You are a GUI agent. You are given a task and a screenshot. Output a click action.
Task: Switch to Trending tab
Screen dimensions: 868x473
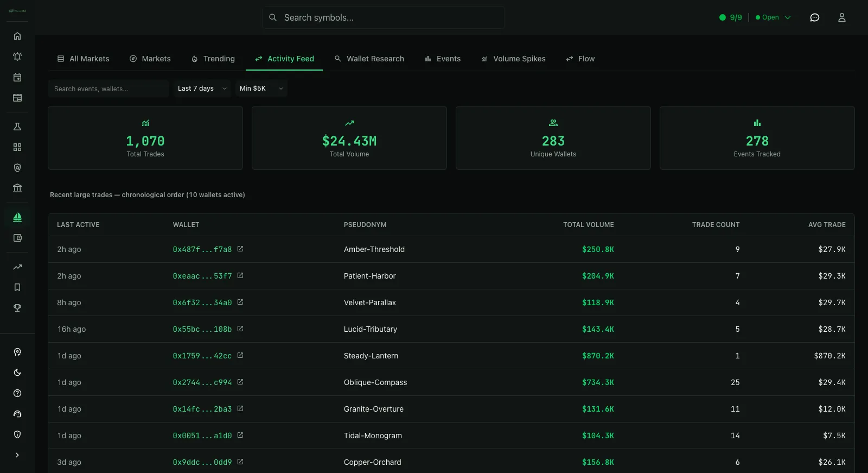[213, 59]
